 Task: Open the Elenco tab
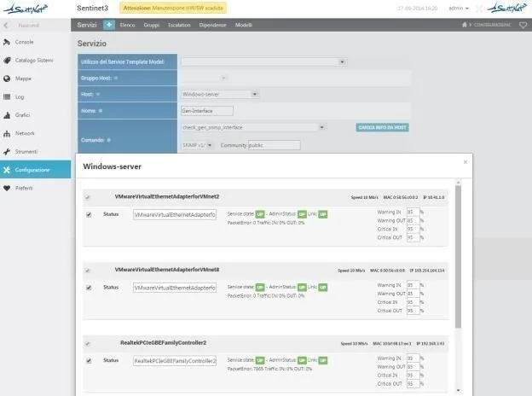(127, 25)
